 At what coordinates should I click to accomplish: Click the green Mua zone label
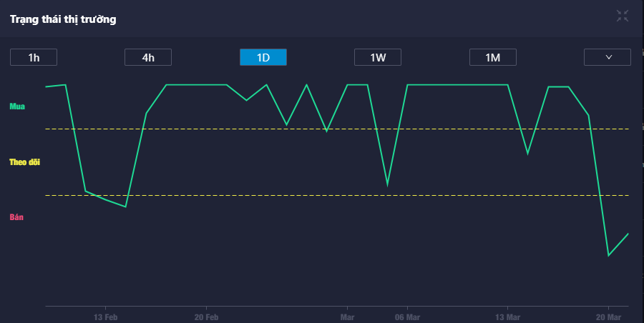[17, 106]
